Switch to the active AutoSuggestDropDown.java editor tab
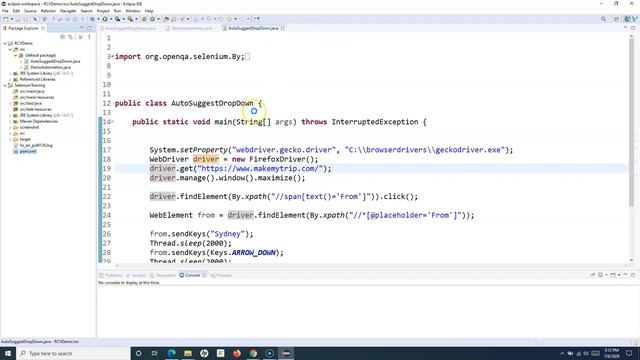Viewport: 640px width, 360px height. coord(253,28)
